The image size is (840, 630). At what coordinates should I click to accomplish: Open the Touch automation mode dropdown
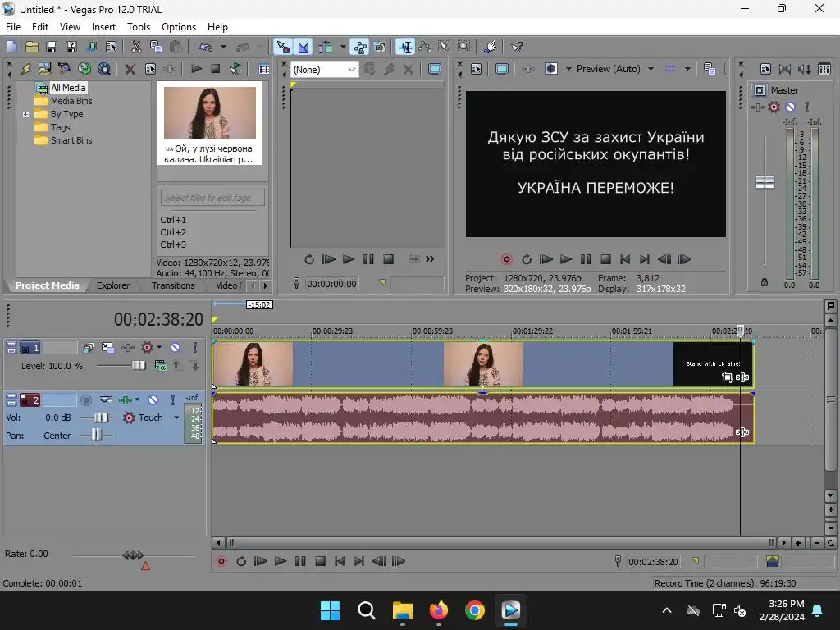(176, 418)
